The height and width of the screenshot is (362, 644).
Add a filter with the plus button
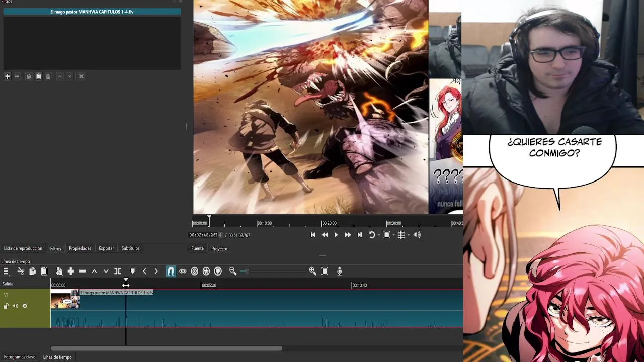point(7,76)
